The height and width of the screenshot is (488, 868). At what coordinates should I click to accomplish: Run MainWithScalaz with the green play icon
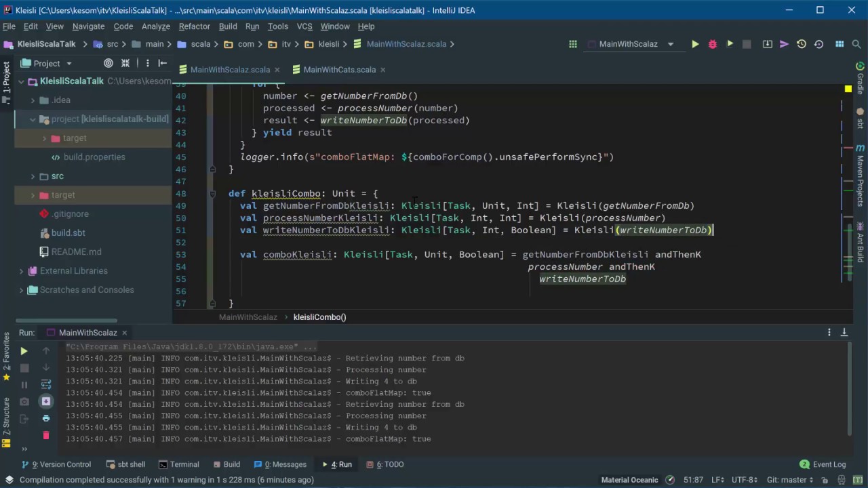point(695,44)
